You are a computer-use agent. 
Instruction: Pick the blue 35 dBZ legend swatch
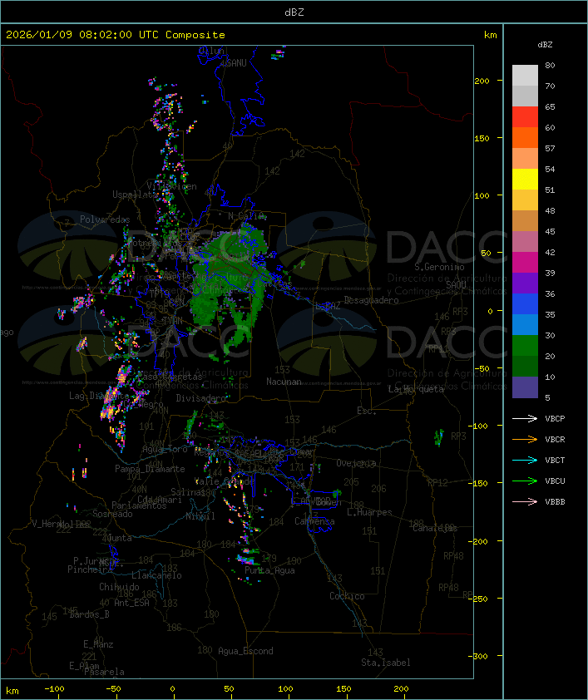click(525, 304)
